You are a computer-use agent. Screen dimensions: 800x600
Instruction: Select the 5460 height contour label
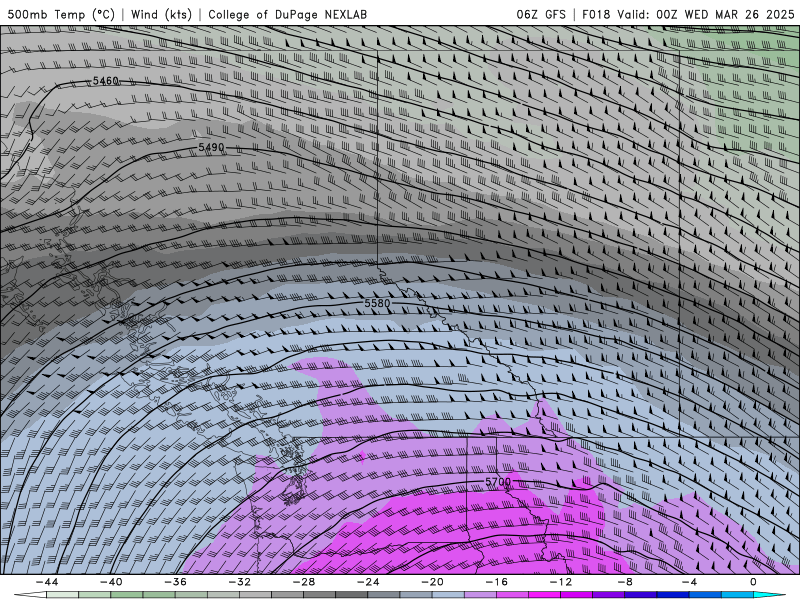106,81
